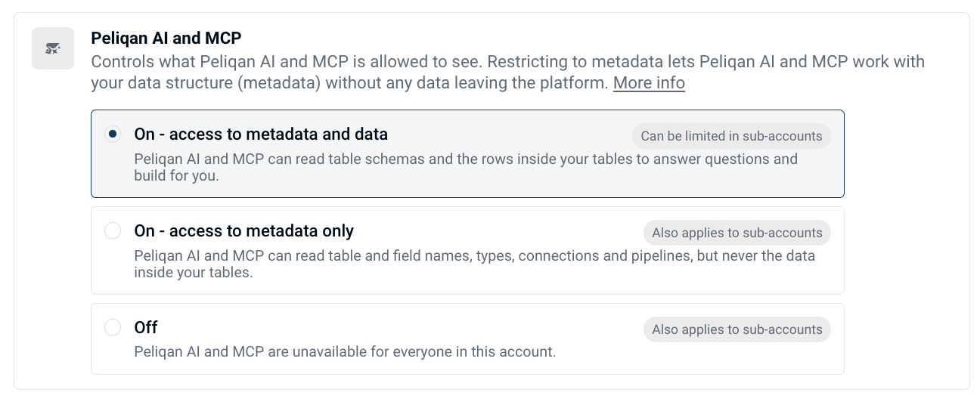
Task: Click the Peliqan AI and MCP section icon
Action: (x=53, y=48)
